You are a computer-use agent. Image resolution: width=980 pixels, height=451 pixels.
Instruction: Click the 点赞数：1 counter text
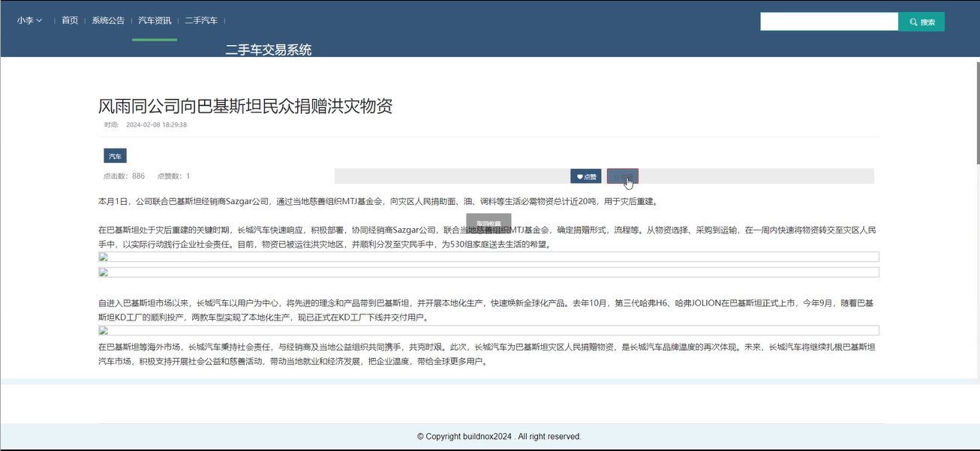click(173, 176)
